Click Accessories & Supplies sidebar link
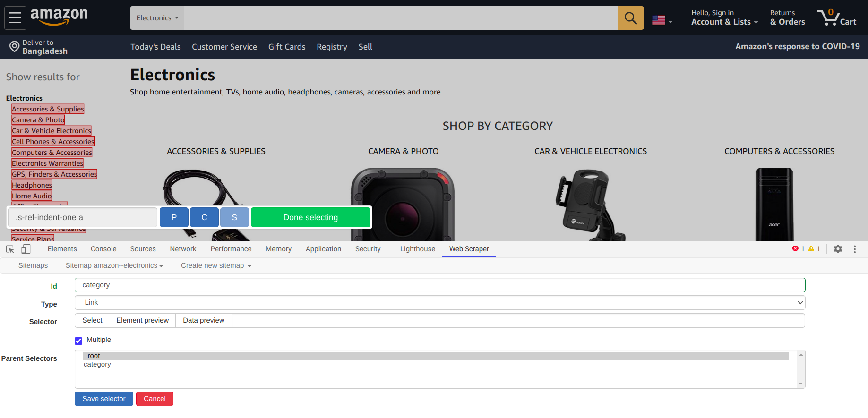The image size is (868, 418). click(48, 109)
